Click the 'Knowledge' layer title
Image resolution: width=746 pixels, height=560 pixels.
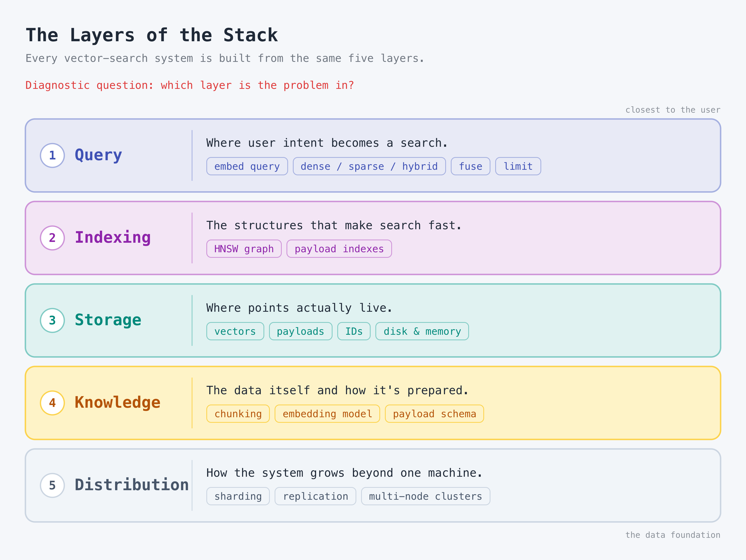[117, 403]
